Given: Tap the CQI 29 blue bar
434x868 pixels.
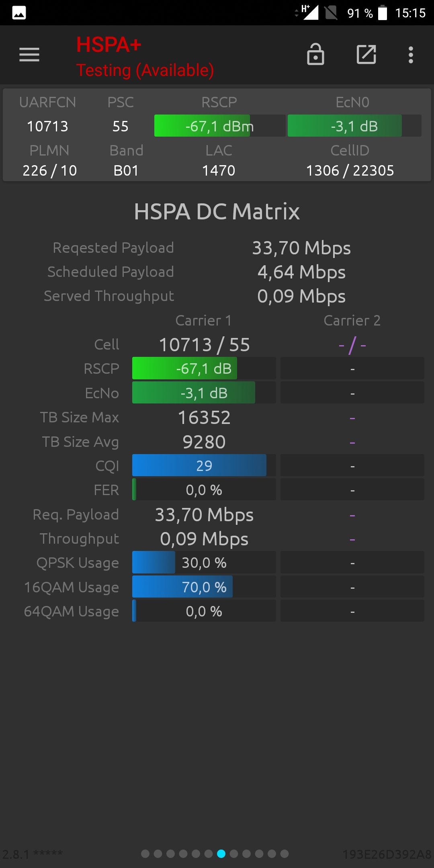Looking at the screenshot, I should (204, 465).
